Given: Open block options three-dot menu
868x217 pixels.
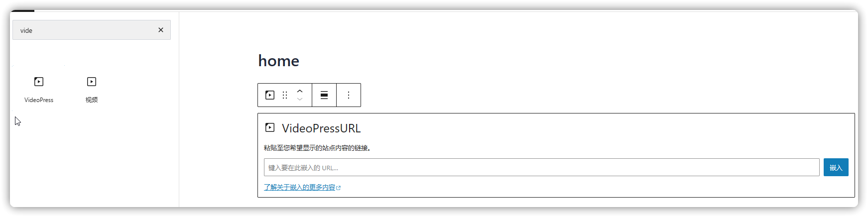Looking at the screenshot, I should click(349, 95).
